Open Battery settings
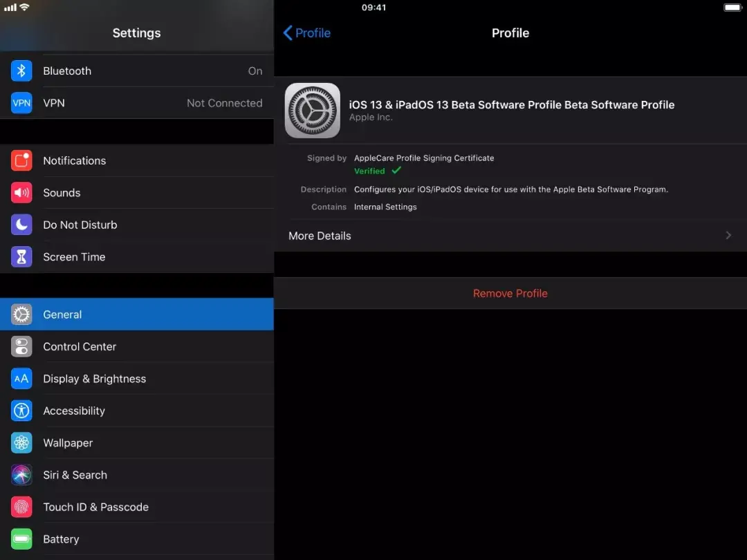 coord(137,539)
